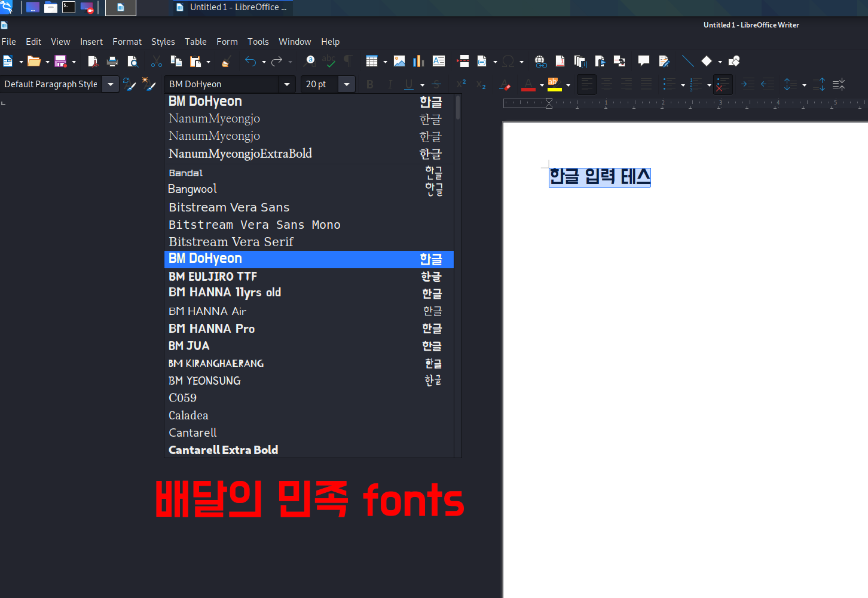Click the Redo arrow icon

pos(277,61)
